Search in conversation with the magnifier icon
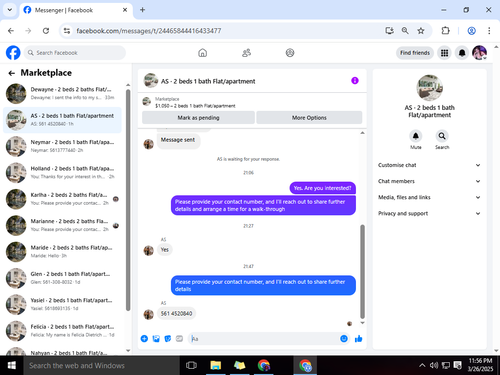The height and width of the screenshot is (375, 500). [442, 136]
